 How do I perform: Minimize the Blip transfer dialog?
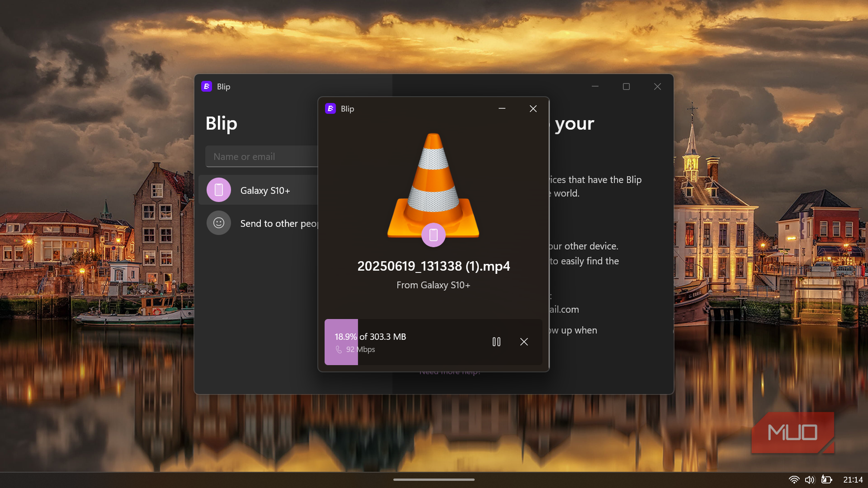(502, 108)
